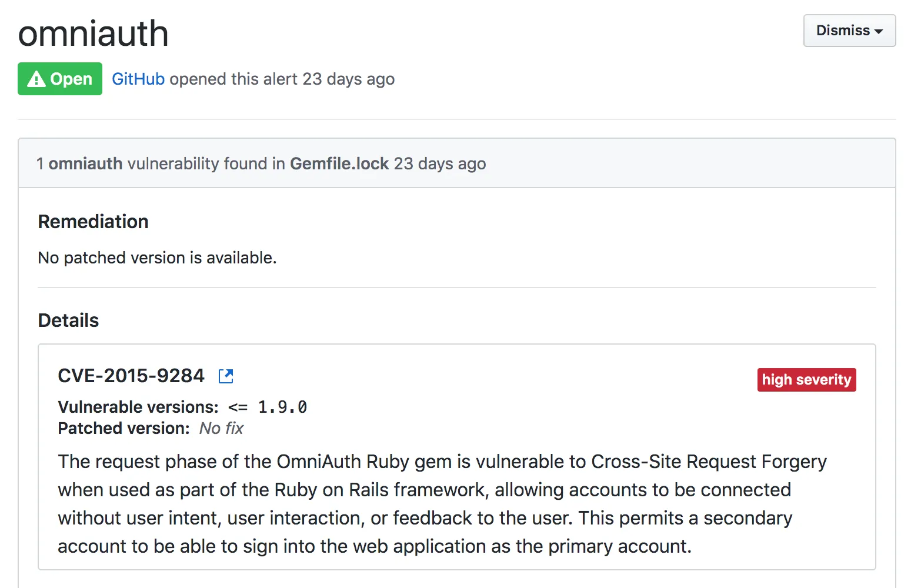This screenshot has height=588, width=921.
Task: Click the warning triangle icon in Open badge
Action: (x=36, y=79)
